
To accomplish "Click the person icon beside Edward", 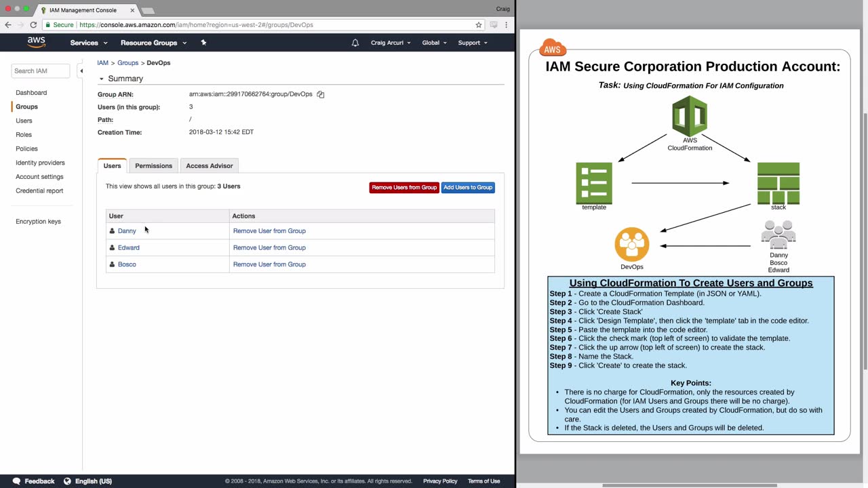I will [113, 248].
